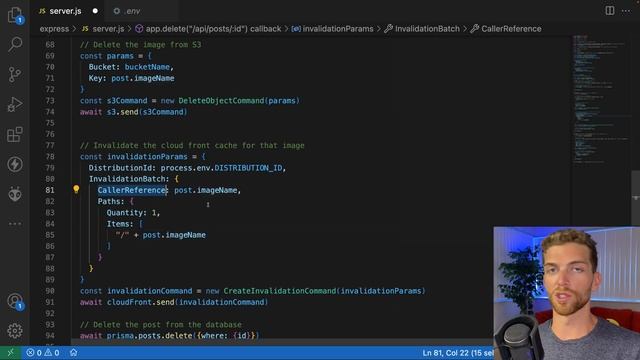Click line number 78 in the gutter
This screenshot has height=360, width=640.
(x=50, y=157)
